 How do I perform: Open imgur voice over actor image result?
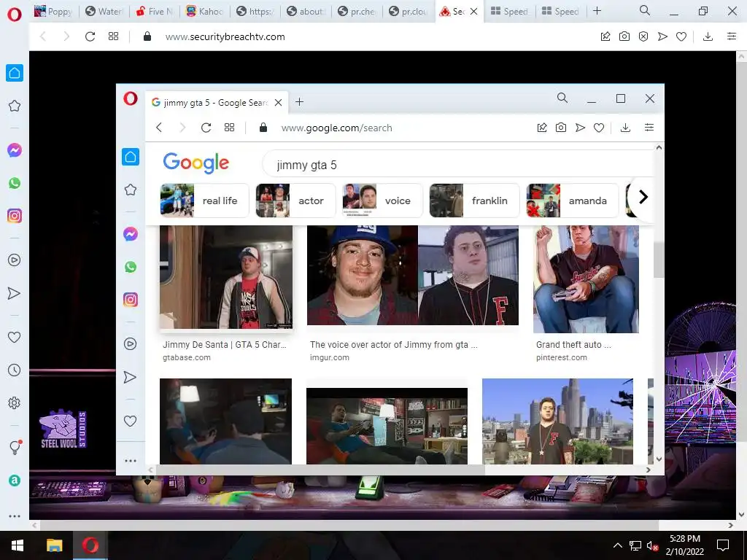click(x=413, y=275)
